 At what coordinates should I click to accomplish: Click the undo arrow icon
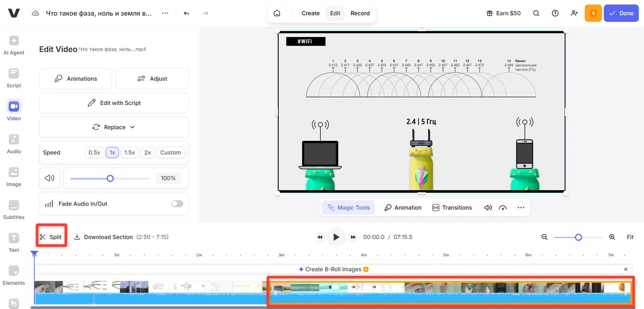pos(186,13)
